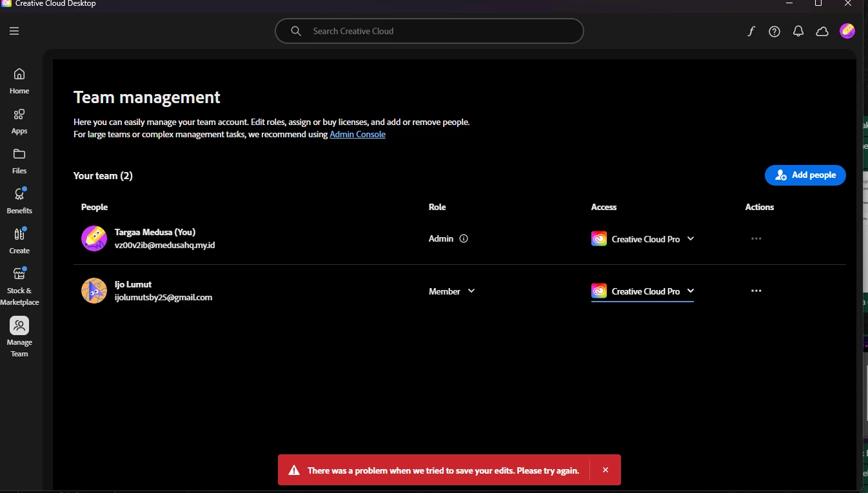Open Files in sidebar

coord(19,161)
